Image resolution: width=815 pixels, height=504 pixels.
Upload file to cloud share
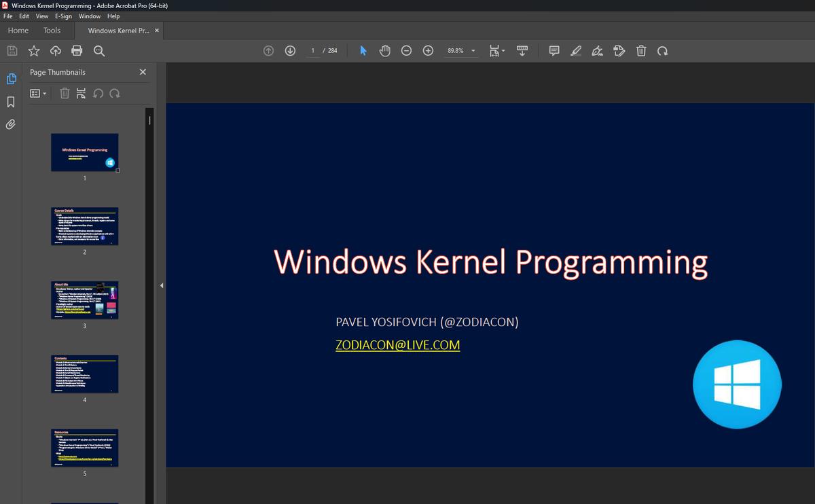click(x=56, y=51)
